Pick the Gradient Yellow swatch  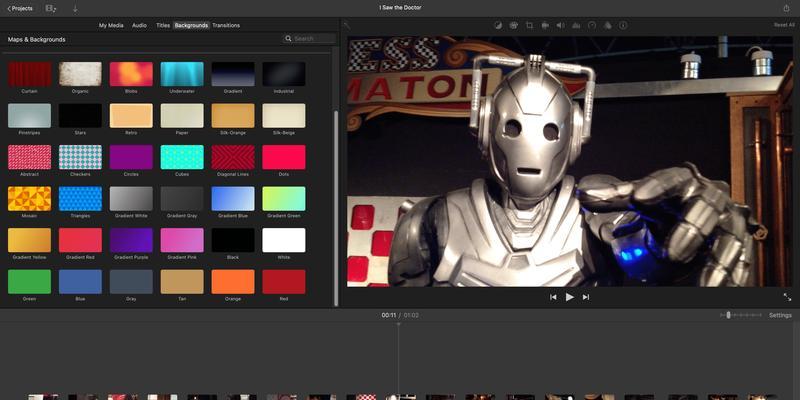click(x=30, y=240)
